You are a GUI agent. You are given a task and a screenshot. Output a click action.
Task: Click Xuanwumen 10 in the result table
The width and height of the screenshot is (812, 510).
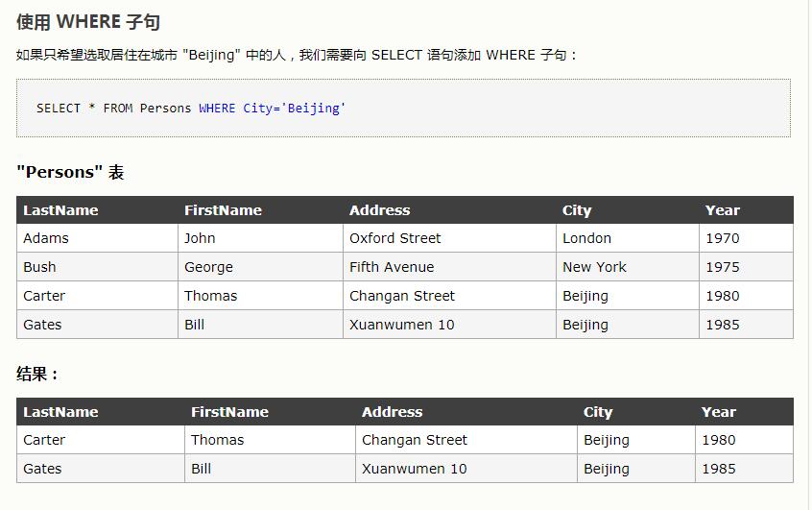tap(414, 469)
